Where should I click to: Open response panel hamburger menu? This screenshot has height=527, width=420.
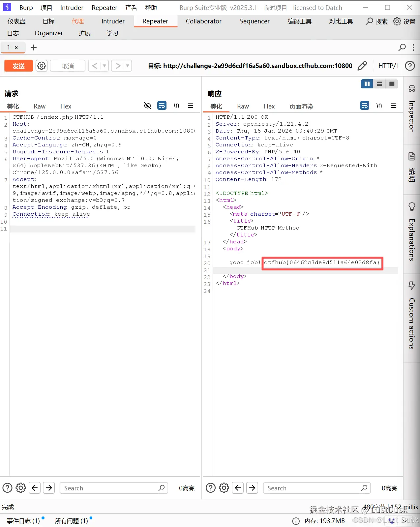pyautogui.click(x=393, y=106)
